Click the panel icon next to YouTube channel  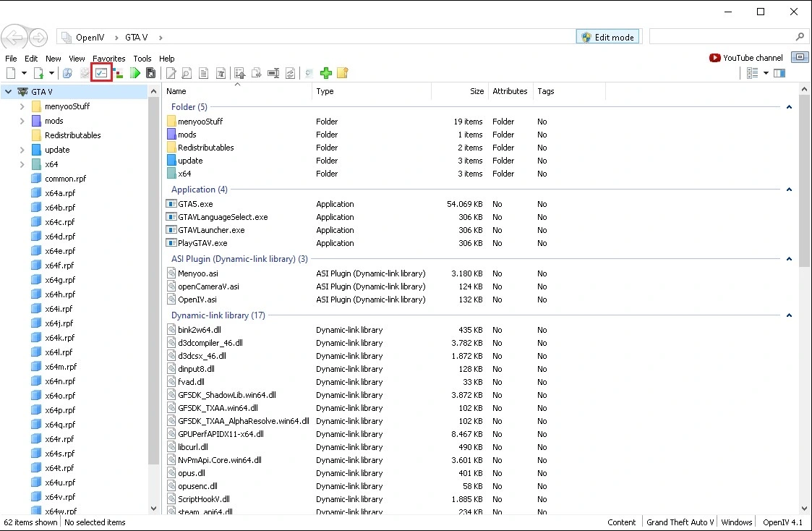(x=800, y=57)
